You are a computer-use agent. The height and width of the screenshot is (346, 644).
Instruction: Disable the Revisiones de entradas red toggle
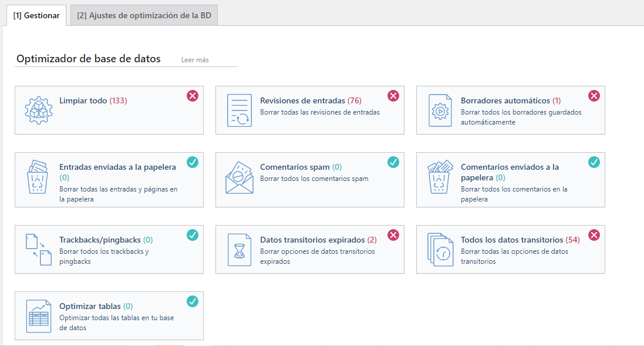click(x=393, y=95)
